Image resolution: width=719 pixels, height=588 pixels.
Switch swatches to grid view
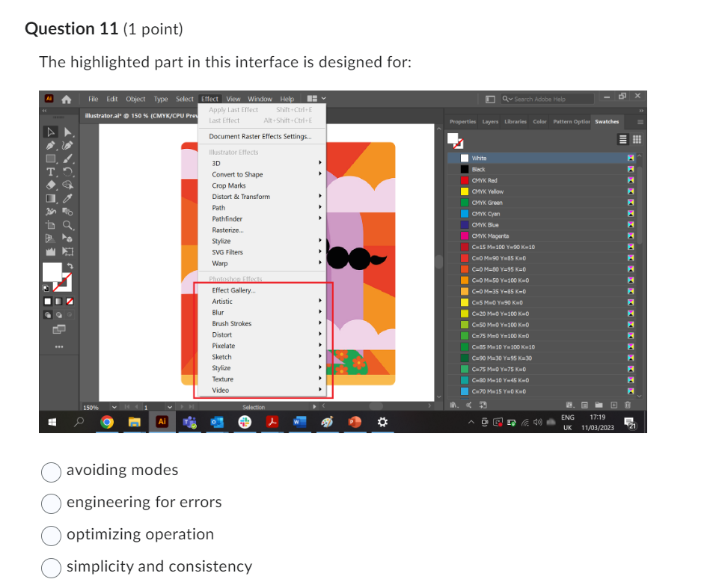(x=637, y=139)
